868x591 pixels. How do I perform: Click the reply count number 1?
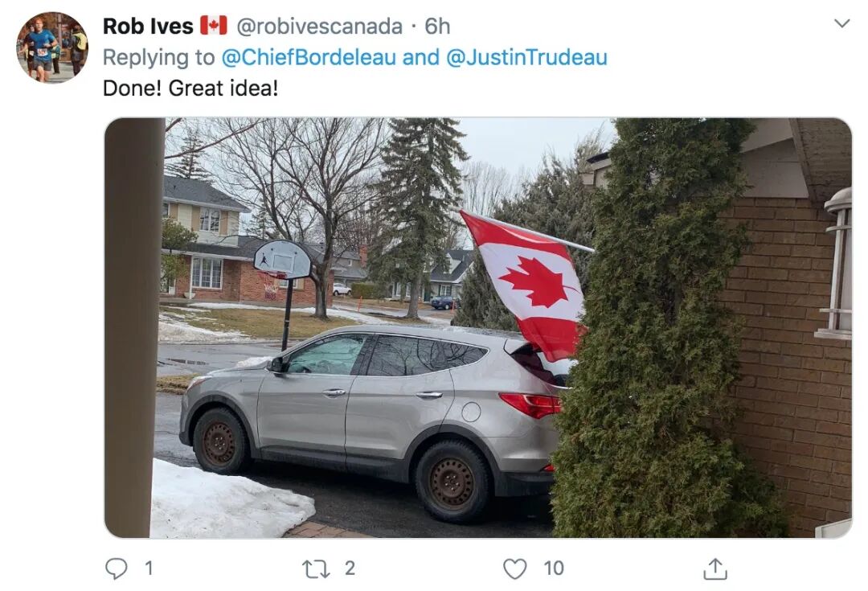(x=149, y=568)
